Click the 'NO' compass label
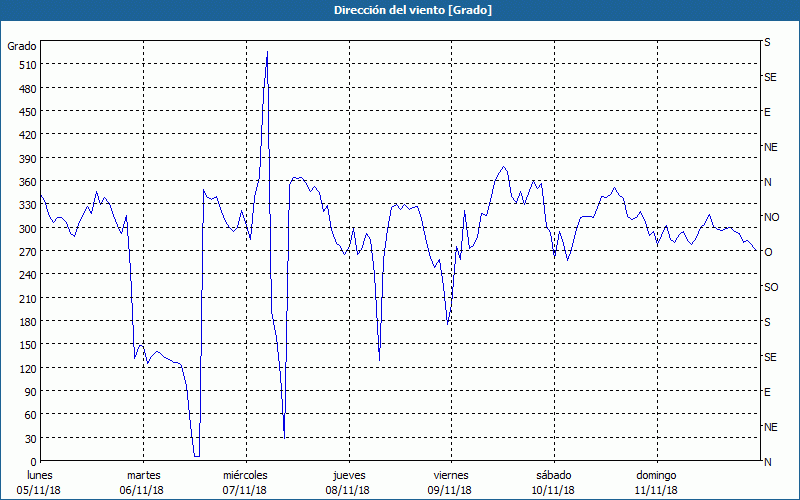Viewport: 800px width, 500px height. point(771,217)
